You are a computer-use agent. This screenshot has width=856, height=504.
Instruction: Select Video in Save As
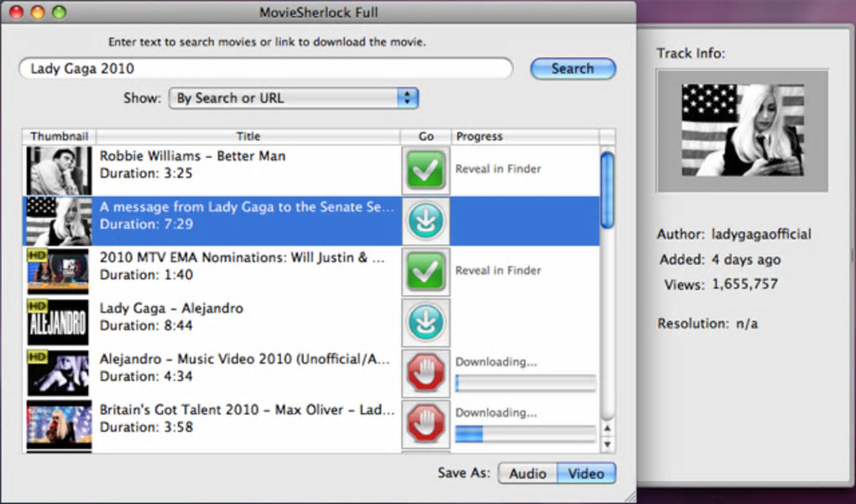[x=587, y=474]
